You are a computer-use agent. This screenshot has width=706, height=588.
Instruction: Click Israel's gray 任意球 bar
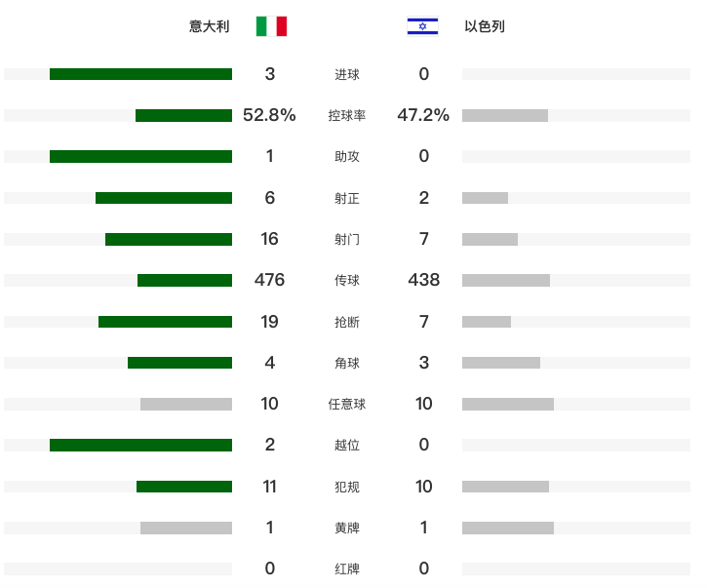508,404
